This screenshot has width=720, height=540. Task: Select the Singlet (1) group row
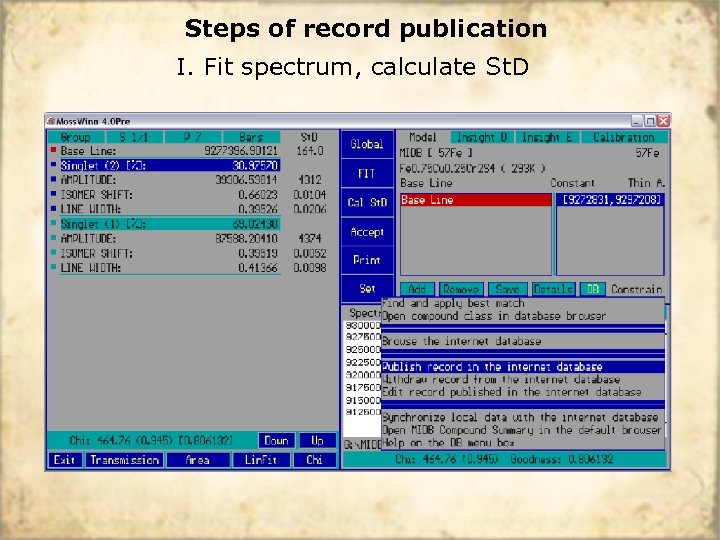(x=170, y=224)
